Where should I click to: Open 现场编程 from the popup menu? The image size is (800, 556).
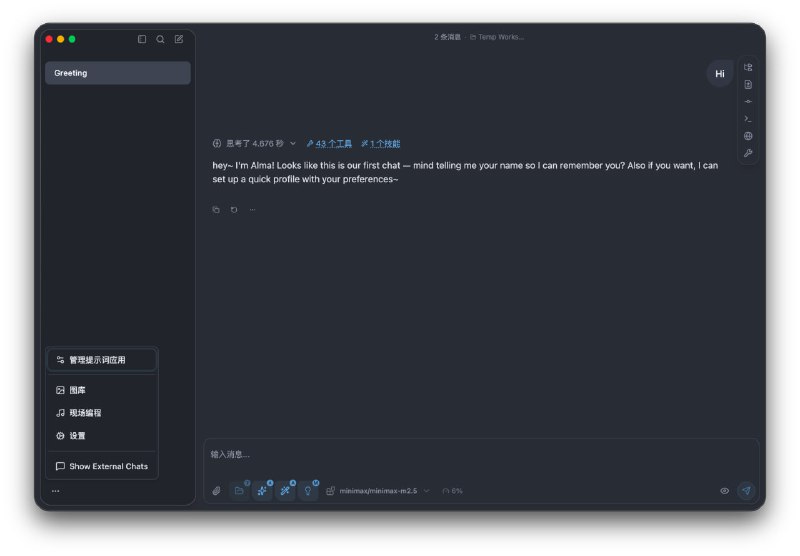[x=102, y=413]
